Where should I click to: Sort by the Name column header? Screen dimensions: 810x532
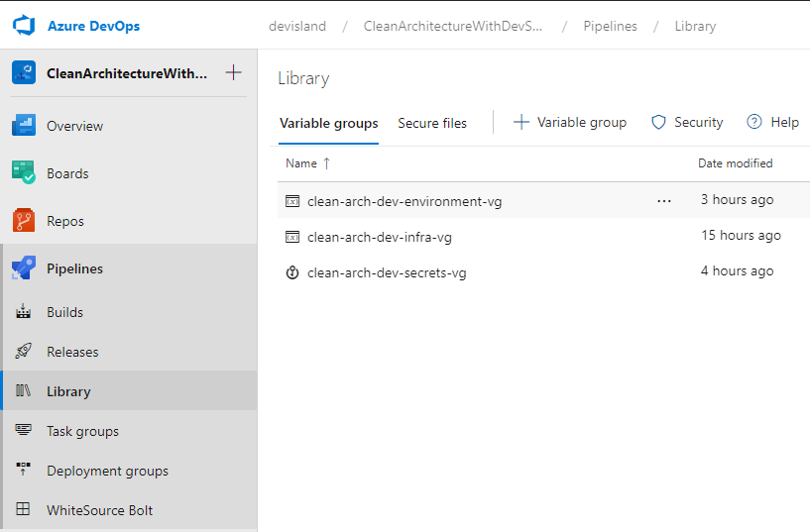pos(301,163)
